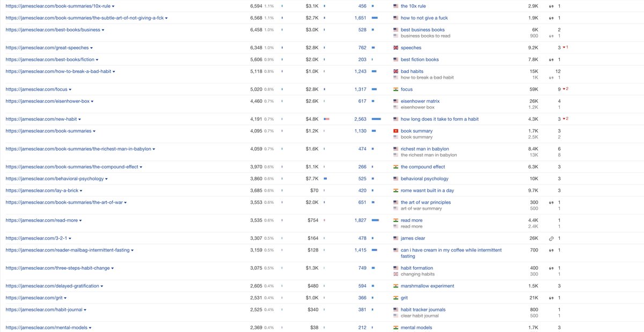Click India flag next to "mental models"

click(x=396, y=328)
